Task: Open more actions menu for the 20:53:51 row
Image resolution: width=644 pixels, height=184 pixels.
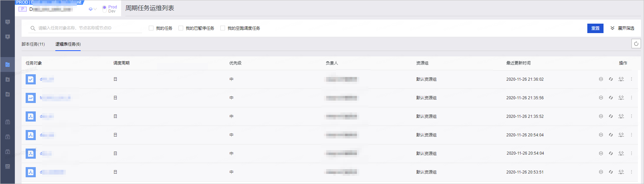Action: [632, 172]
